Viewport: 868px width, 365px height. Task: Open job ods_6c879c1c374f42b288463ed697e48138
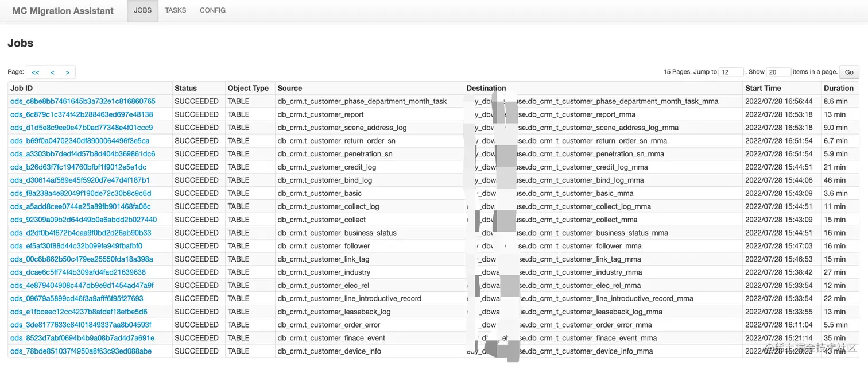tap(82, 114)
